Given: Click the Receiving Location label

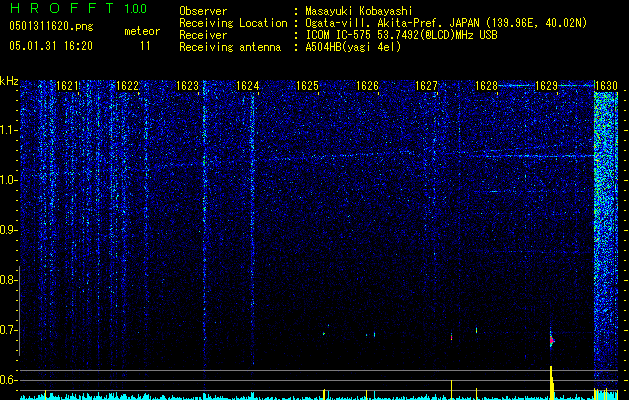Looking at the screenshot, I should 233,23.
